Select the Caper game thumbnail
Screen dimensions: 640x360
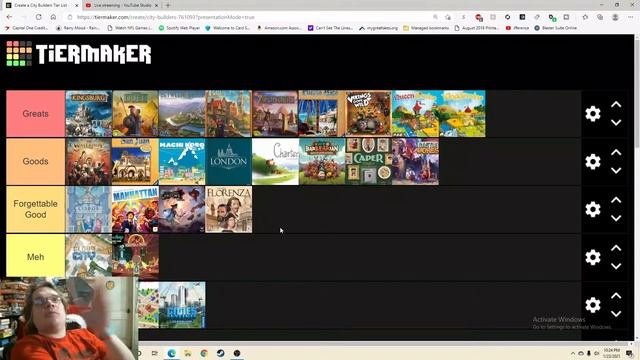369,162
